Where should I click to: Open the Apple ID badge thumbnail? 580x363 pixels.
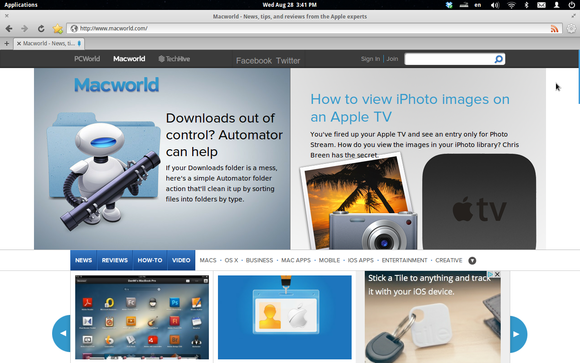click(x=285, y=317)
